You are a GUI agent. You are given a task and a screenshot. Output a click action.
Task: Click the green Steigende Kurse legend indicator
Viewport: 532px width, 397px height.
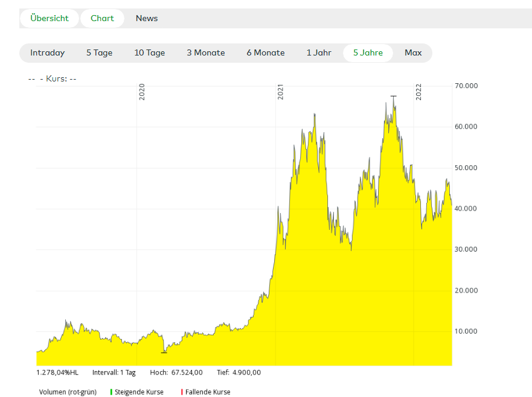pos(111,392)
